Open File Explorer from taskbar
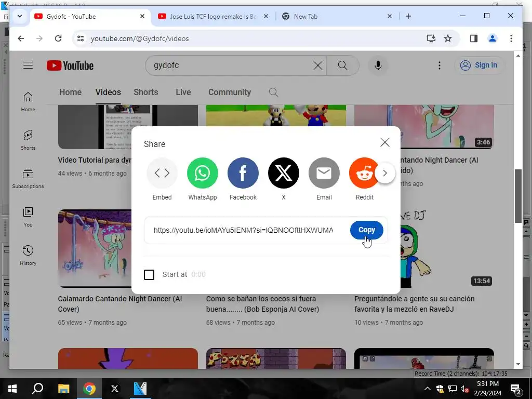Image resolution: width=532 pixels, height=399 pixels. coord(63,389)
